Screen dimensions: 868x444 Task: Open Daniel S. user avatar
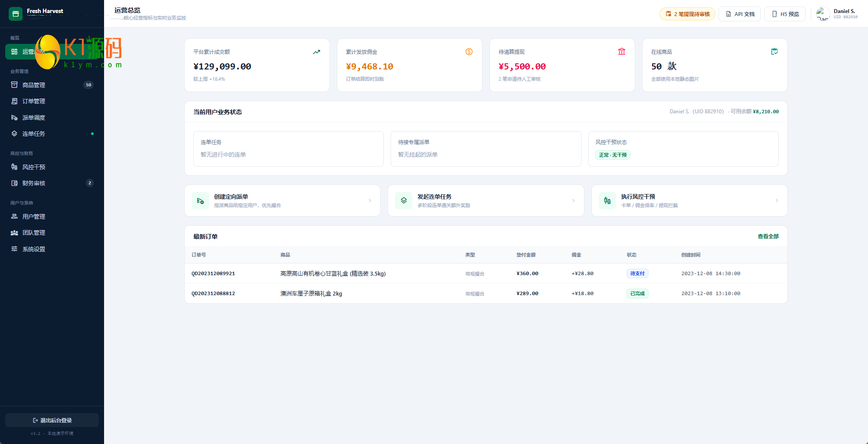tap(823, 14)
